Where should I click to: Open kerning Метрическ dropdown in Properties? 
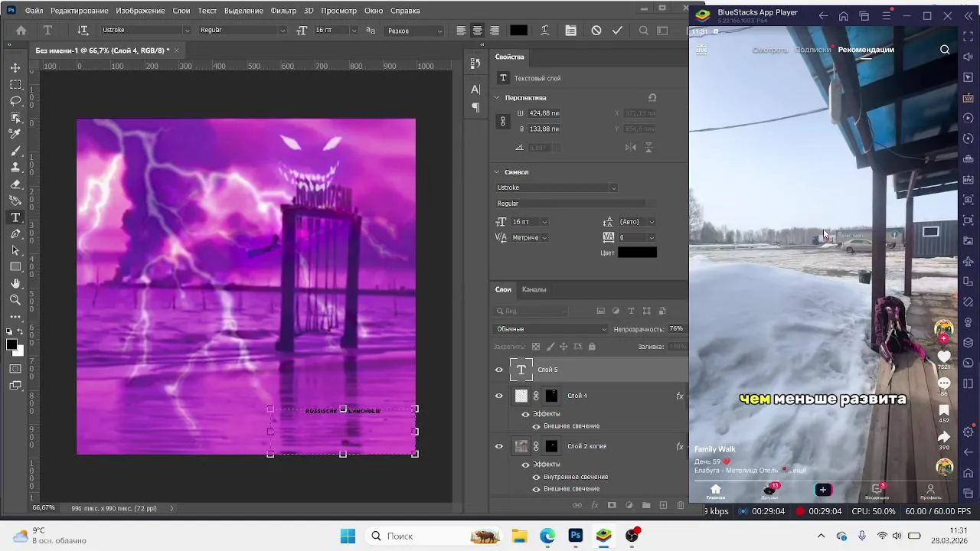point(530,237)
